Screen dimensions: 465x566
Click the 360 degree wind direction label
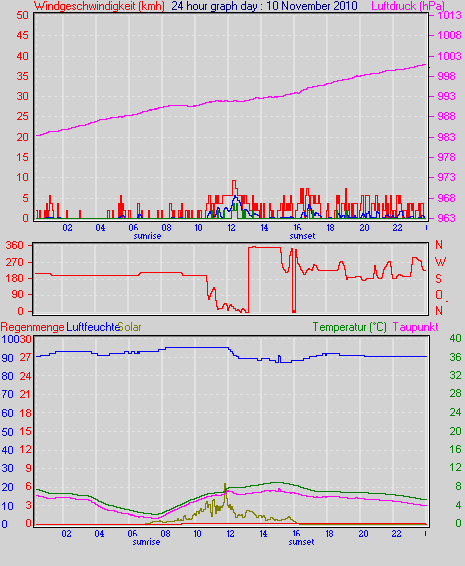pos(14,245)
